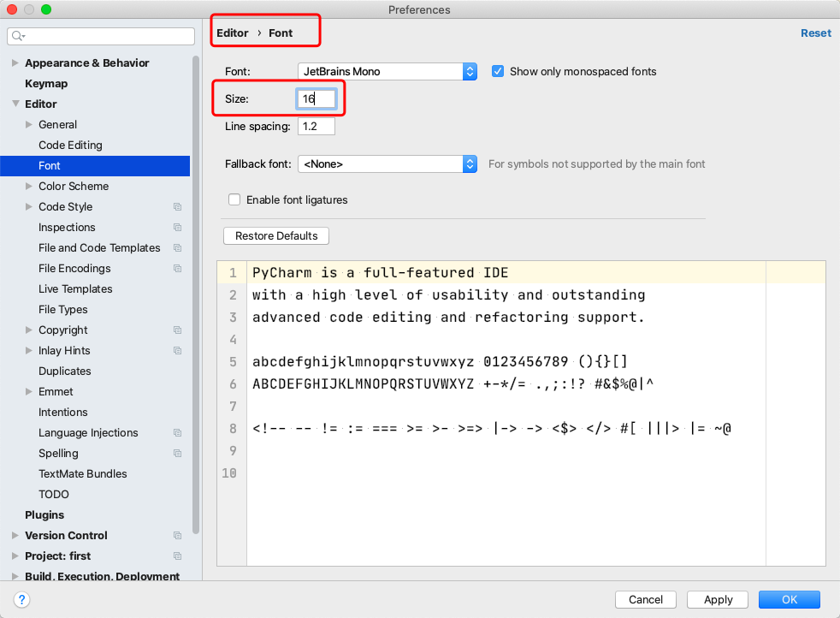Click the icon beside Version Control
Image resolution: width=840 pixels, height=618 pixels.
pyautogui.click(x=177, y=536)
